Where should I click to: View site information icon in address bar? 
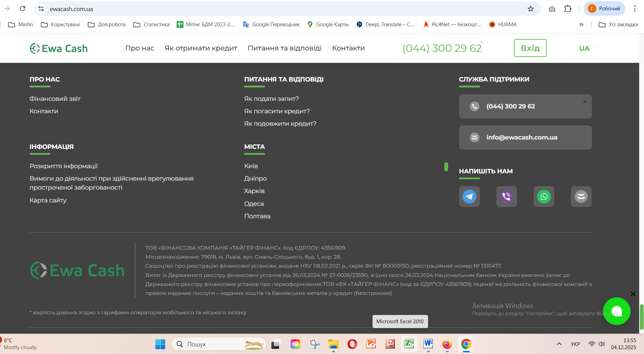click(x=41, y=9)
